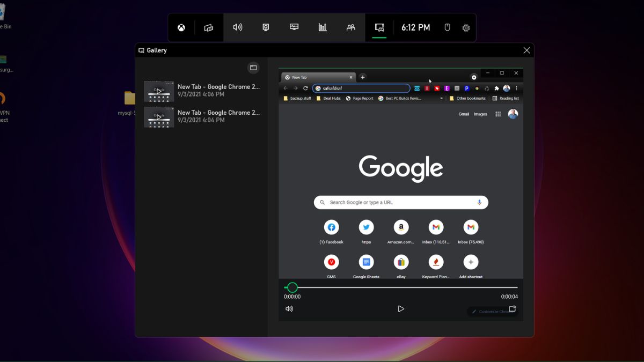This screenshot has width=644, height=362.
Task: Select the 4:06 PM recording thumbnail
Action: coord(159,91)
